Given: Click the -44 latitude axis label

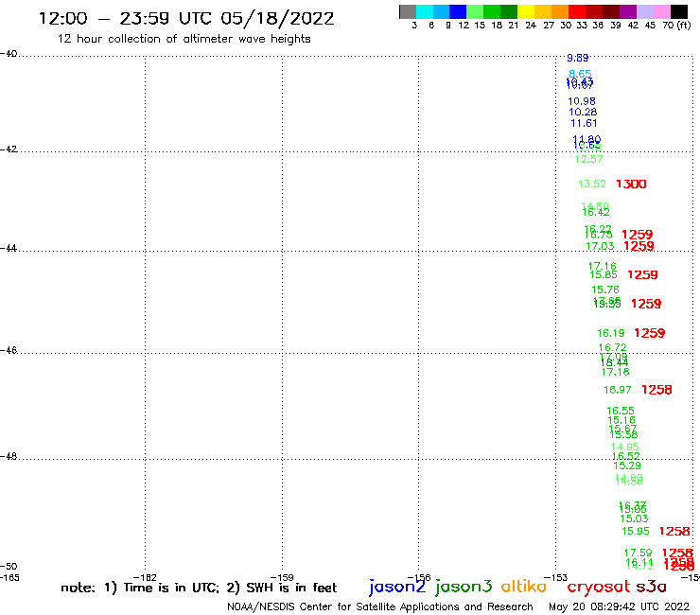Looking at the screenshot, I should click(x=9, y=248).
